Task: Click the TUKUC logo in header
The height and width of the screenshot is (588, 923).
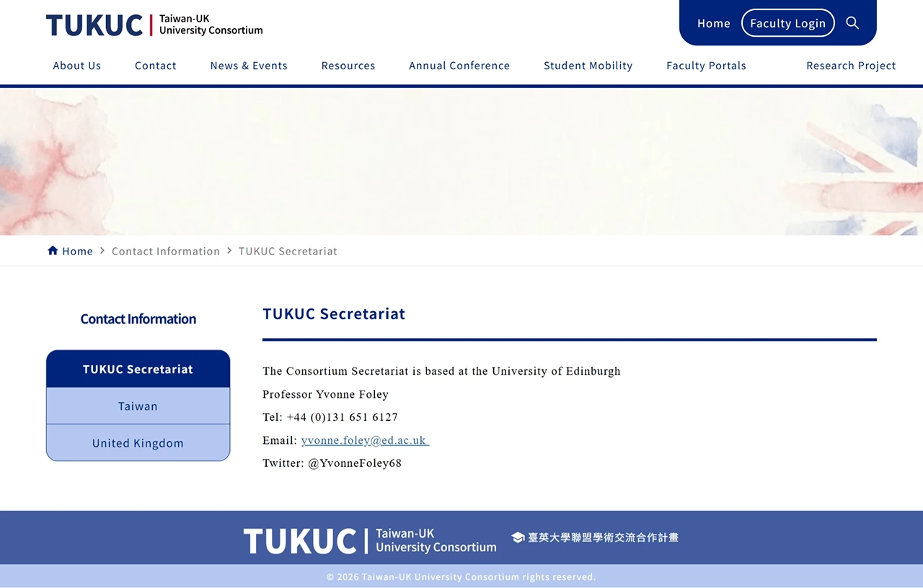Action: click(154, 24)
